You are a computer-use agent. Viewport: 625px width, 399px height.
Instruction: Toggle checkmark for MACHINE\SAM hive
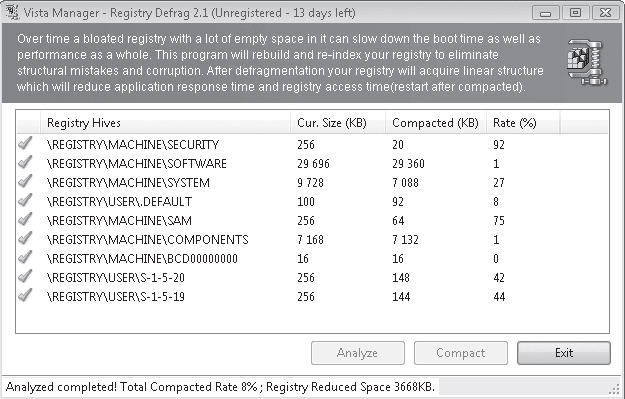click(25, 220)
